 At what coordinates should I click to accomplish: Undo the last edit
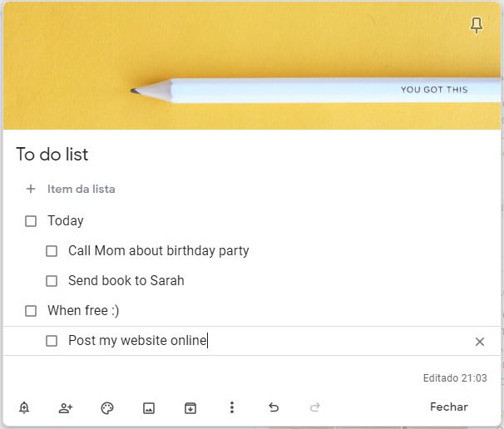tap(274, 407)
